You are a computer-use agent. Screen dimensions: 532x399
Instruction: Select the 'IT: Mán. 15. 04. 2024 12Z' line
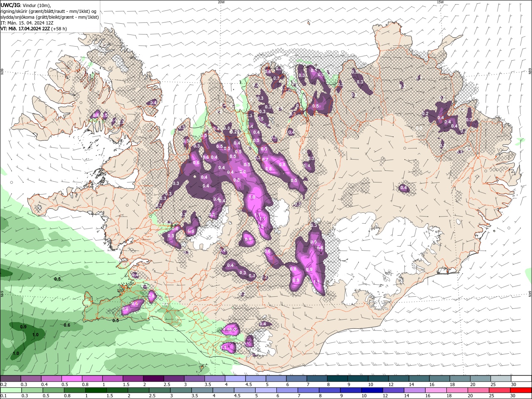point(28,23)
